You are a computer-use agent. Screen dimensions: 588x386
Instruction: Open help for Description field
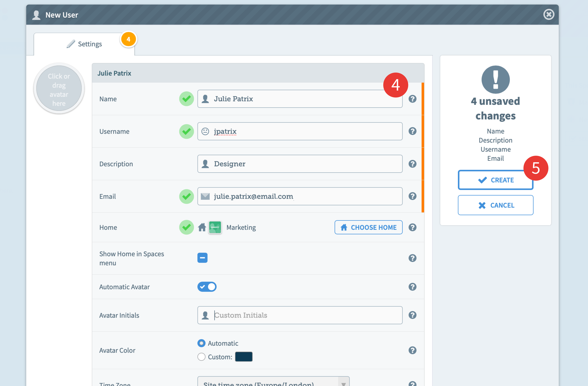coord(412,164)
